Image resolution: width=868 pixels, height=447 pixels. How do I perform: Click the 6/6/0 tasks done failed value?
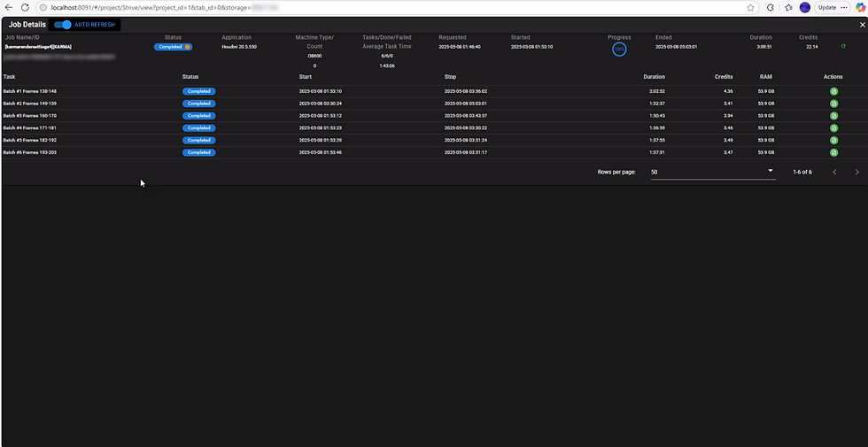pyautogui.click(x=387, y=56)
